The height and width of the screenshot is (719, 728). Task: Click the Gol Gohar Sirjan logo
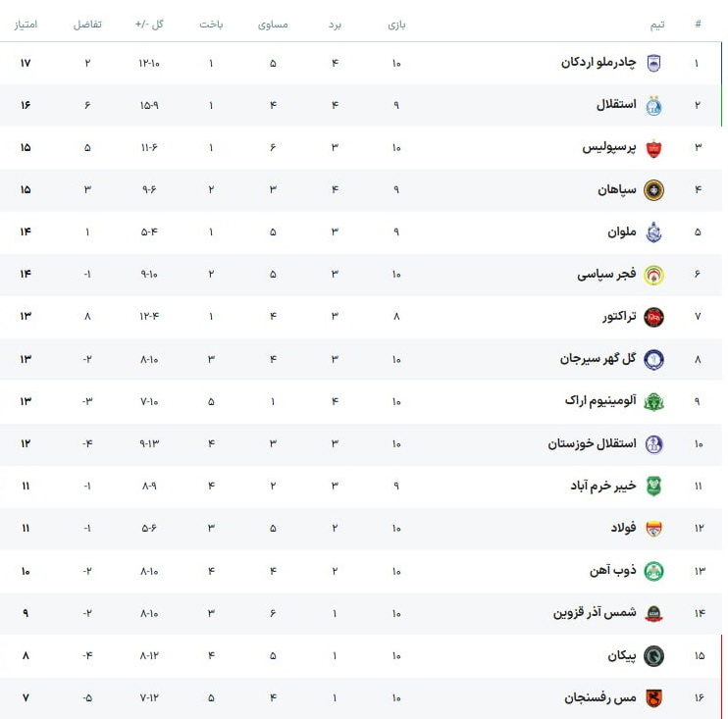point(653,359)
